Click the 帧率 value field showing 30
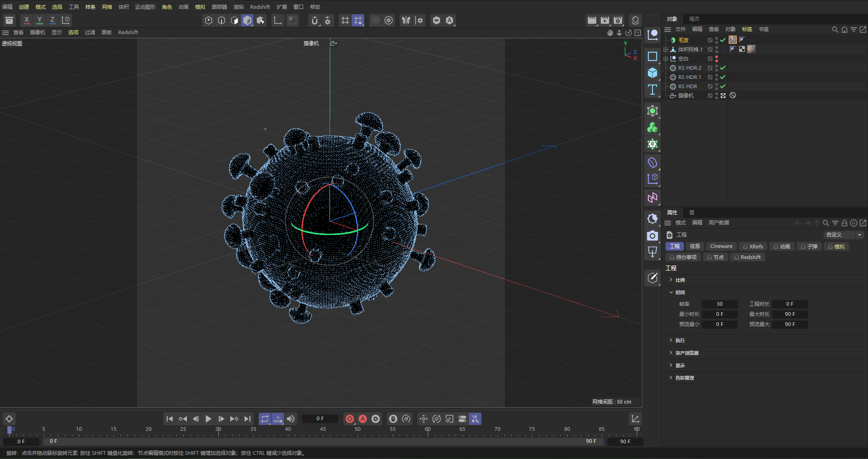Viewport: 868px width, 459px height. coord(719,304)
